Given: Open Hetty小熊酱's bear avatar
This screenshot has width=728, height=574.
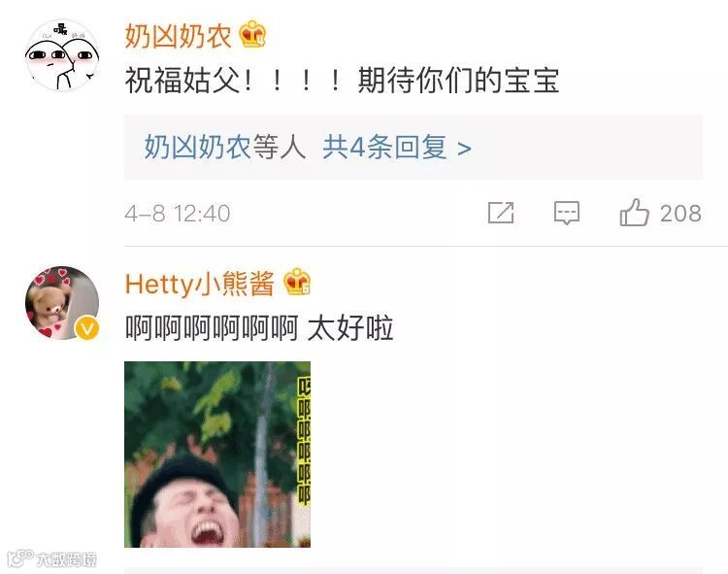Looking at the screenshot, I should [62, 303].
